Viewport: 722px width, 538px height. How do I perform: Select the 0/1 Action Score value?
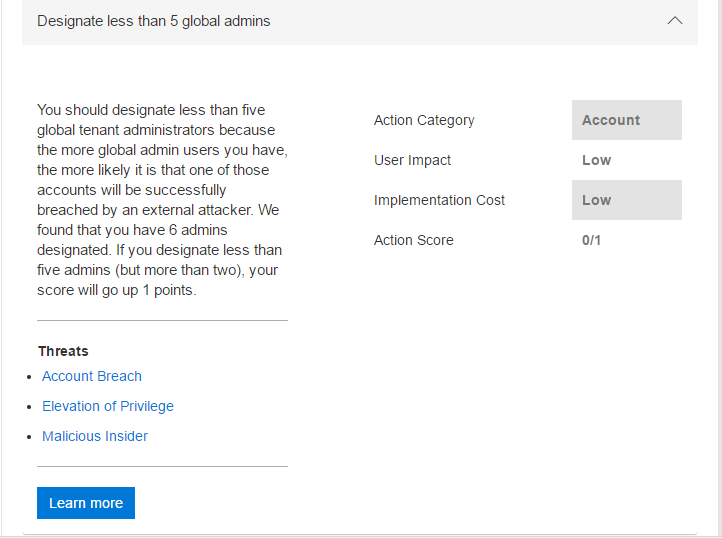(592, 240)
